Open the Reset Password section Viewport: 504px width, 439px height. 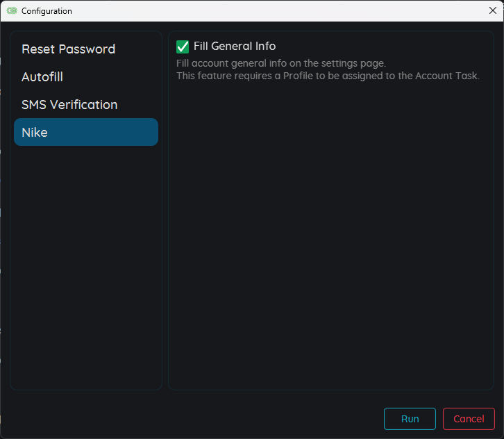pyautogui.click(x=68, y=49)
